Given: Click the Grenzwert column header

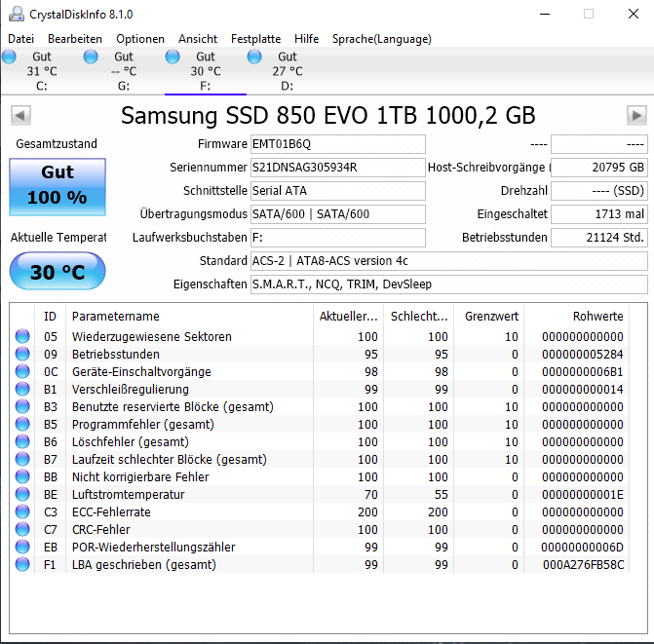Looking at the screenshot, I should coord(489,317).
